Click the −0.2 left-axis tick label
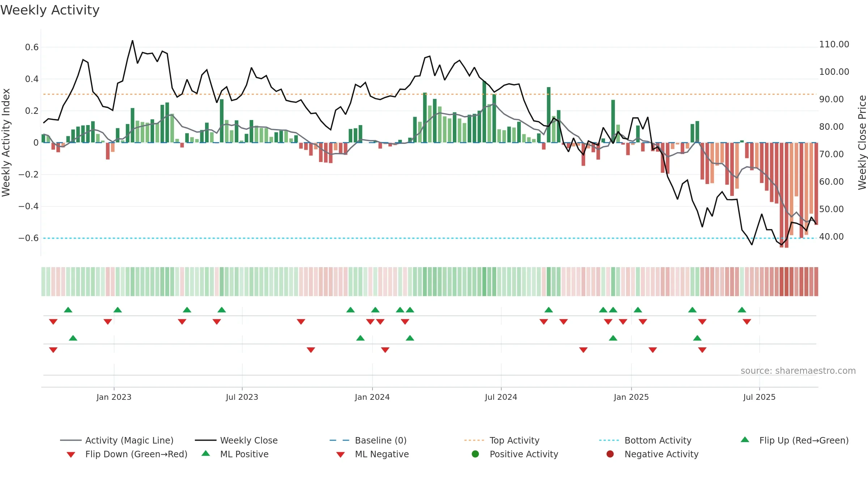 [29, 175]
